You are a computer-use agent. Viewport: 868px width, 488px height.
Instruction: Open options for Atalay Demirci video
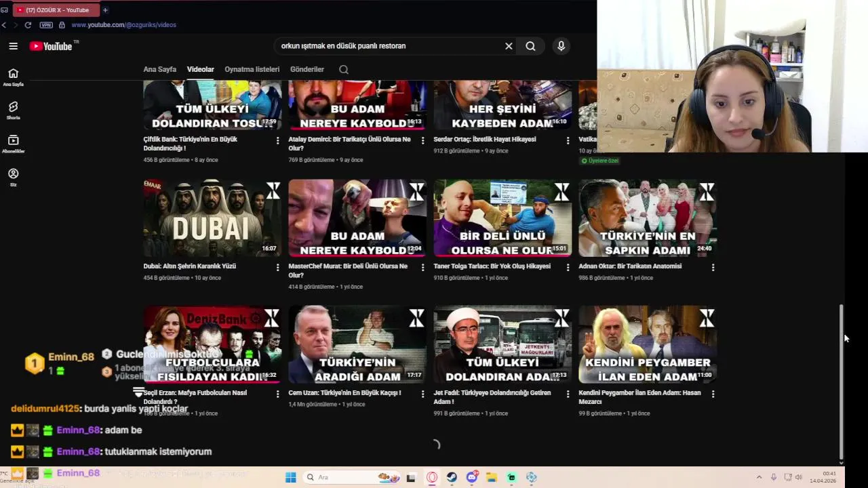coord(422,140)
